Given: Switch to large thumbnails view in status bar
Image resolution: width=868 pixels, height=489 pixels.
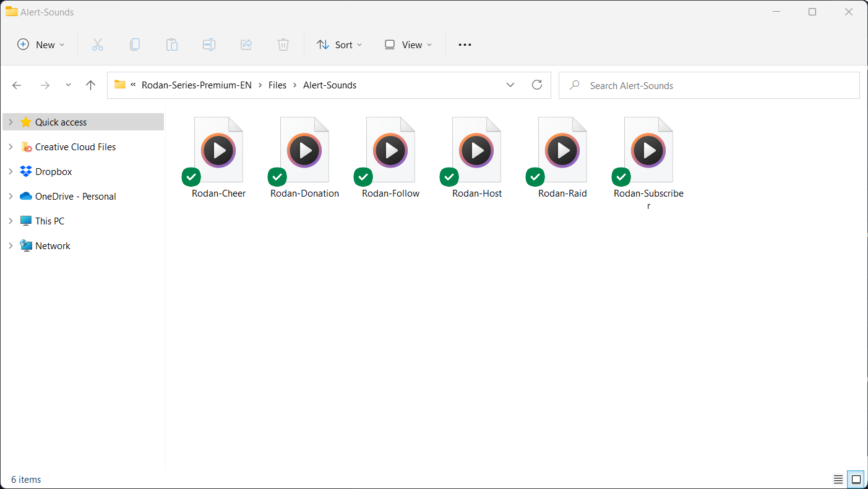Looking at the screenshot, I should click(x=856, y=479).
